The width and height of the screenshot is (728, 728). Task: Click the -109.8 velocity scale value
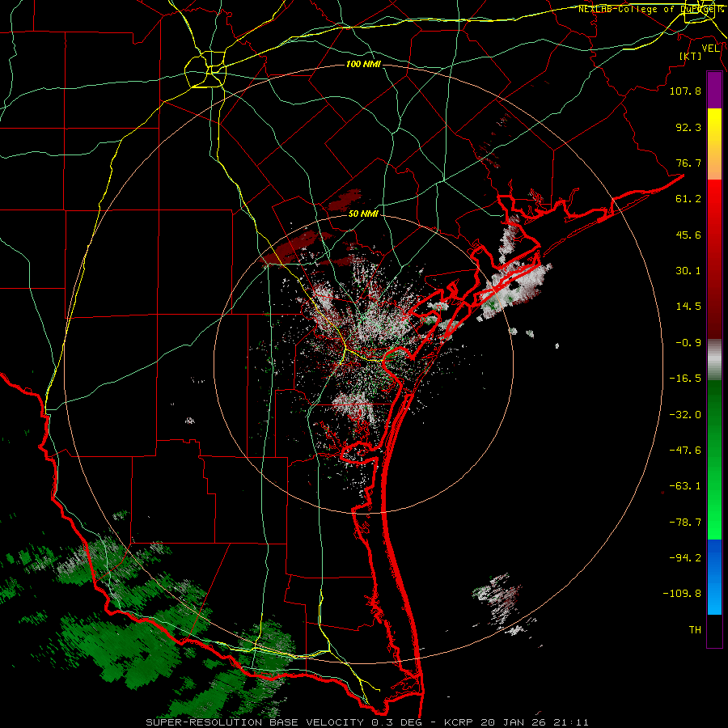(682, 594)
